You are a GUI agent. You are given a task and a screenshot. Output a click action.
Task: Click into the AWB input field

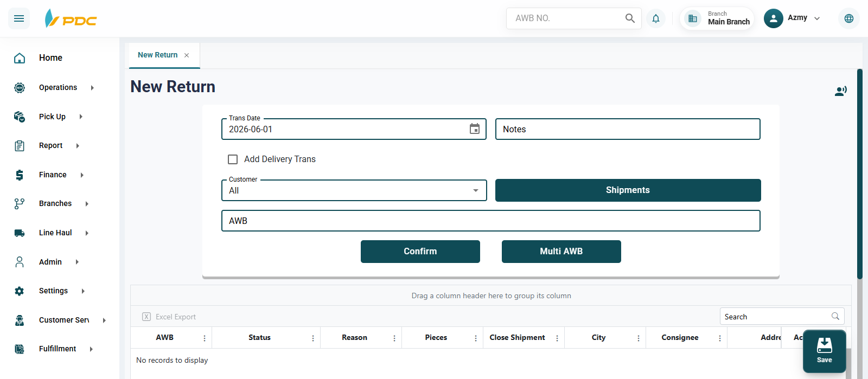491,221
